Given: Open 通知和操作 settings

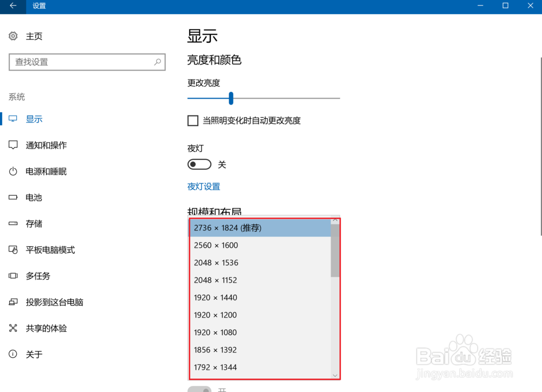Looking at the screenshot, I should [48, 145].
